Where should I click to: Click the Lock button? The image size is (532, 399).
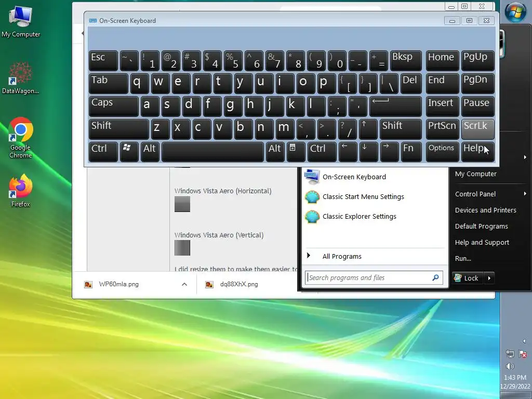(x=468, y=278)
